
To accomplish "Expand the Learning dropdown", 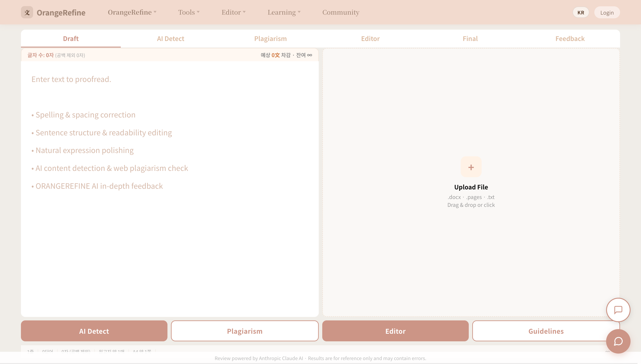I will coord(284,12).
